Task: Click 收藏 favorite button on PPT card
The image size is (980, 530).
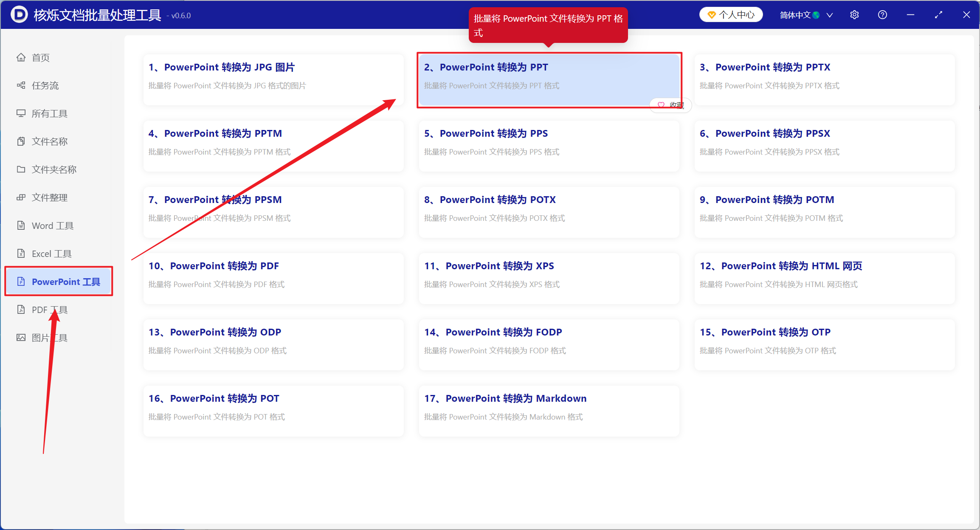Action: tap(670, 105)
